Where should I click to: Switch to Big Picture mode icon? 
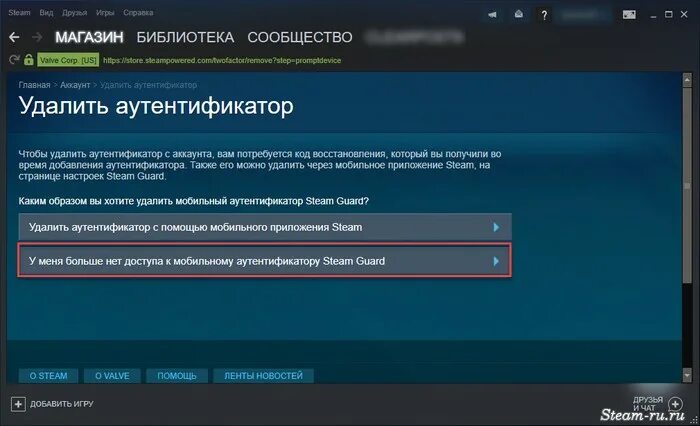click(629, 15)
